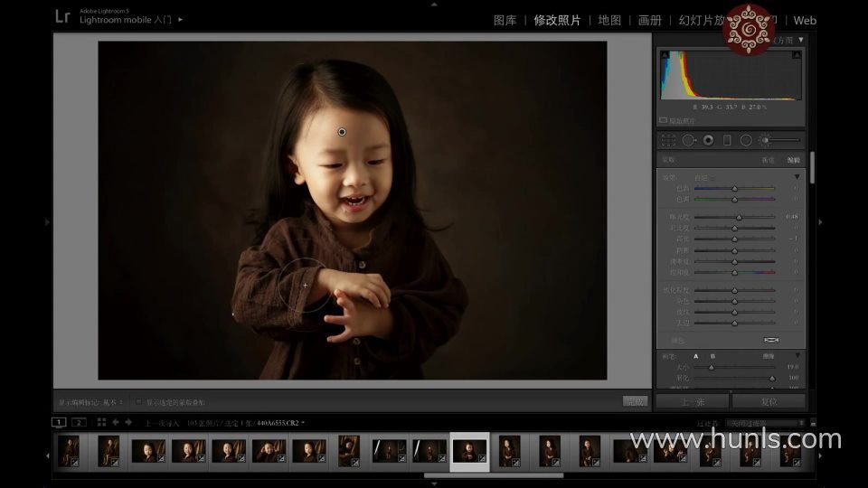
Task: Select the Red Eye Correction tool icon
Action: point(708,141)
